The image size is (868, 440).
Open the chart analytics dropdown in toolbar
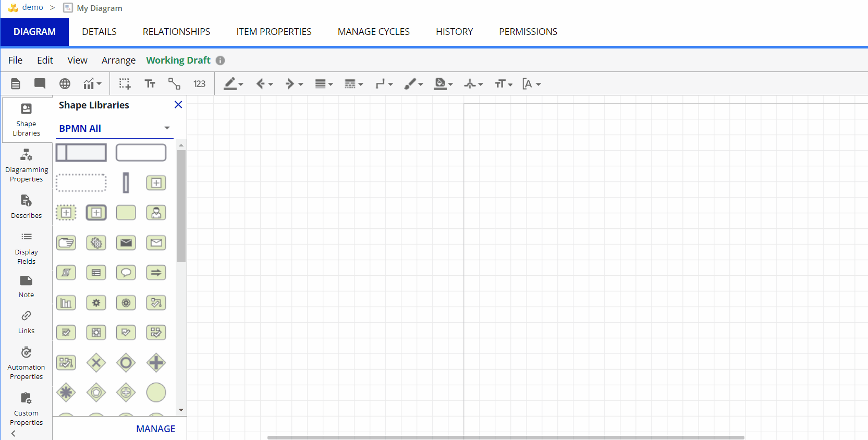point(92,83)
